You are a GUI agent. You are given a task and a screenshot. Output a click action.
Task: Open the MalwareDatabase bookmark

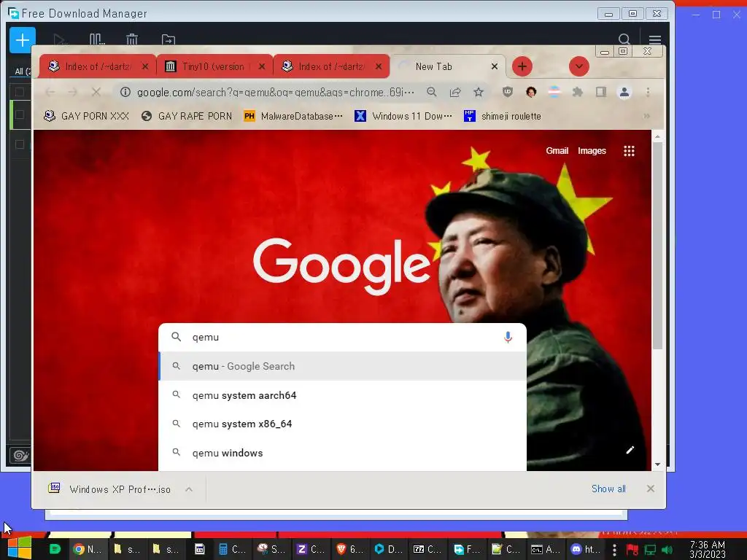pos(293,116)
